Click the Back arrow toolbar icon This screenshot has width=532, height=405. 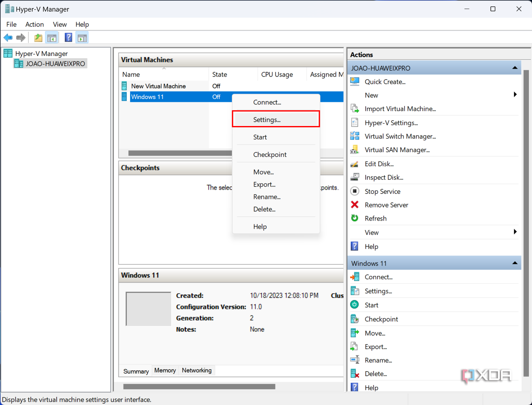point(8,38)
